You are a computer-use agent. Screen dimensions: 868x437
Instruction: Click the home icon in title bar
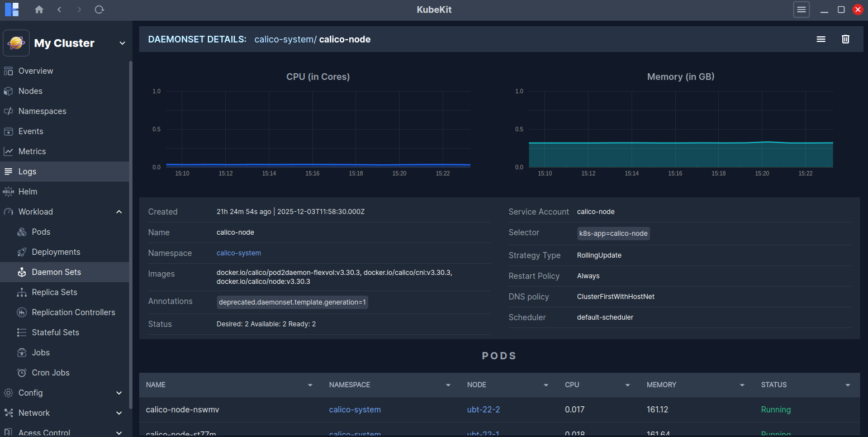point(39,9)
